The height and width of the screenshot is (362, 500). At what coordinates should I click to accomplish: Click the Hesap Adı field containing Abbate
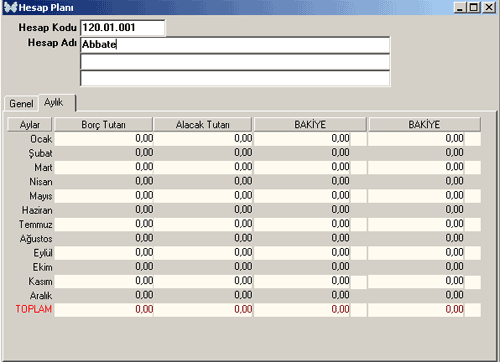click(x=235, y=45)
